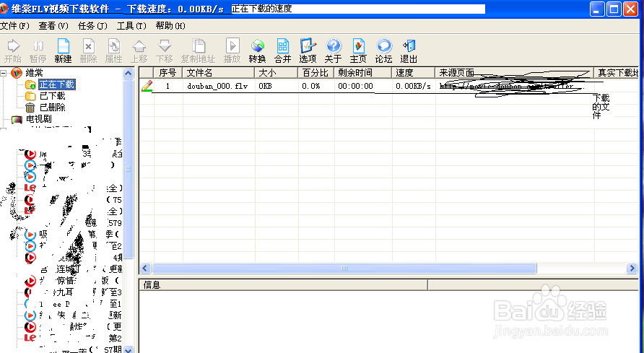Click the list's right scroll arrow
This screenshot has height=353, width=644.
pos(632,268)
